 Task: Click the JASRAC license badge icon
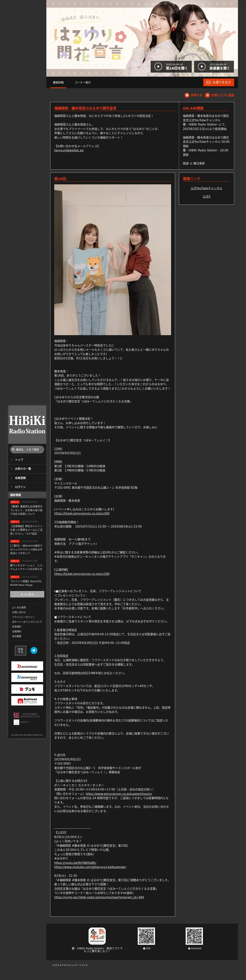[16, 715]
